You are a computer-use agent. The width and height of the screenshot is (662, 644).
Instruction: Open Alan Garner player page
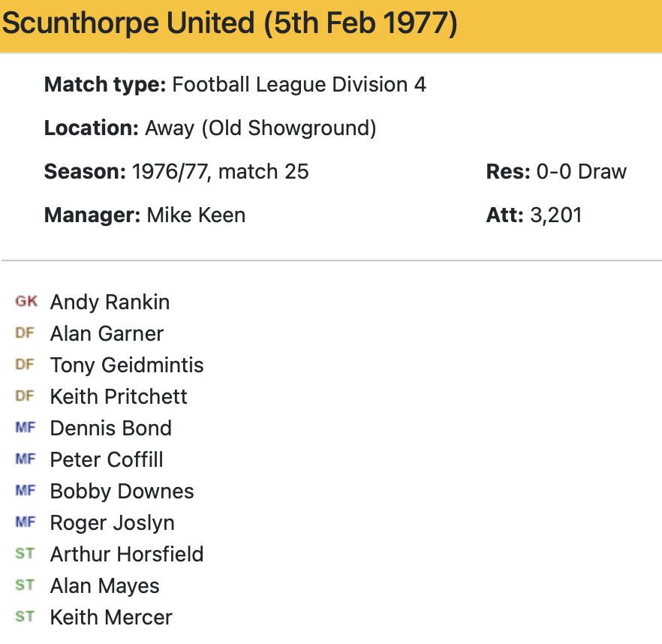click(107, 333)
